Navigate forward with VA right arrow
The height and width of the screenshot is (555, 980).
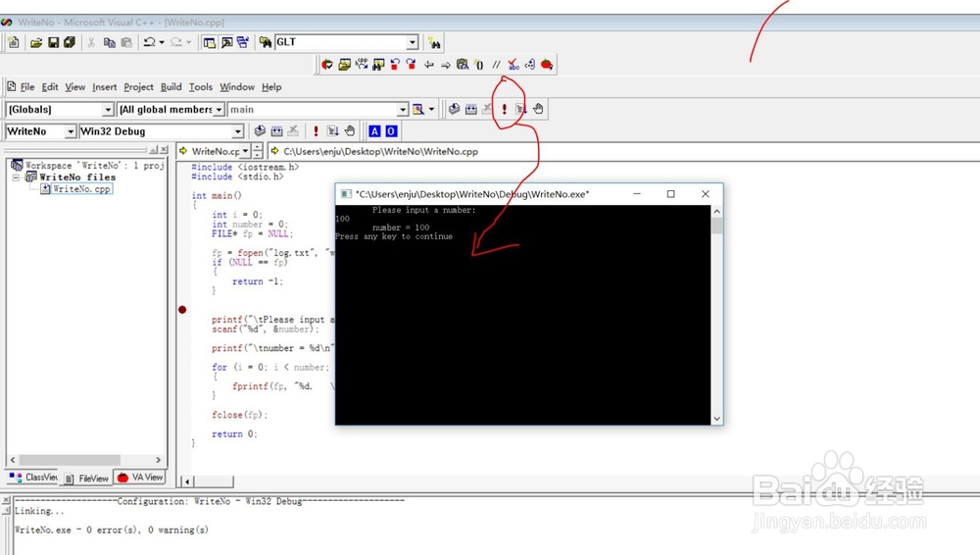point(446,65)
